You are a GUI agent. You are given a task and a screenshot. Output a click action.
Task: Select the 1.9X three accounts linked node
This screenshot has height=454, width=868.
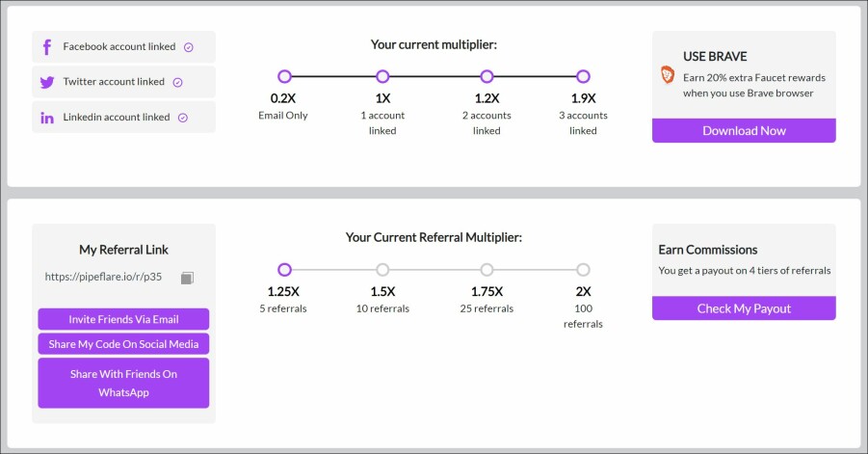point(583,76)
